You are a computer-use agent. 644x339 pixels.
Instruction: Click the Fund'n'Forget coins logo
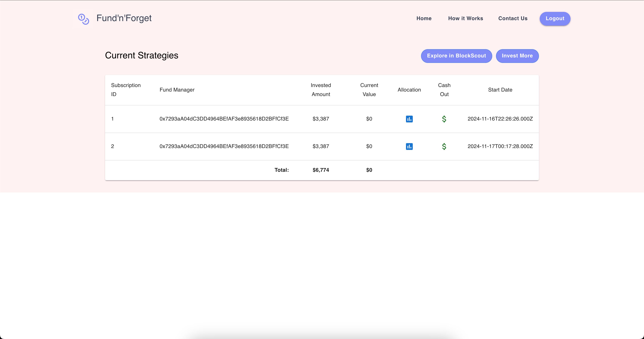[x=83, y=19]
